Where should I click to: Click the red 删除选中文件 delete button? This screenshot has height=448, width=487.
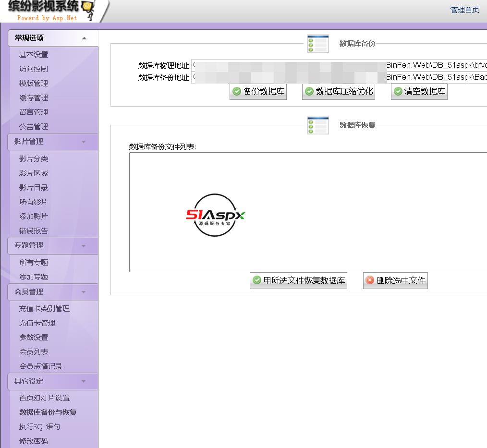pos(395,280)
